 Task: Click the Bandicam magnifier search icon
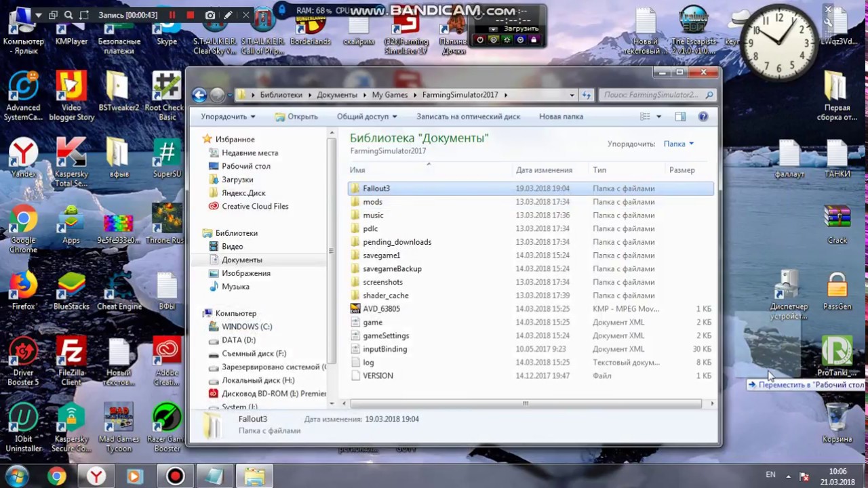point(68,15)
